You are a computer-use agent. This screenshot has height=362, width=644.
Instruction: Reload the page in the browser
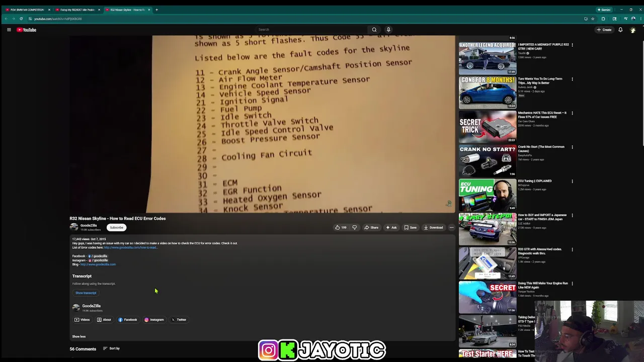coord(21,19)
